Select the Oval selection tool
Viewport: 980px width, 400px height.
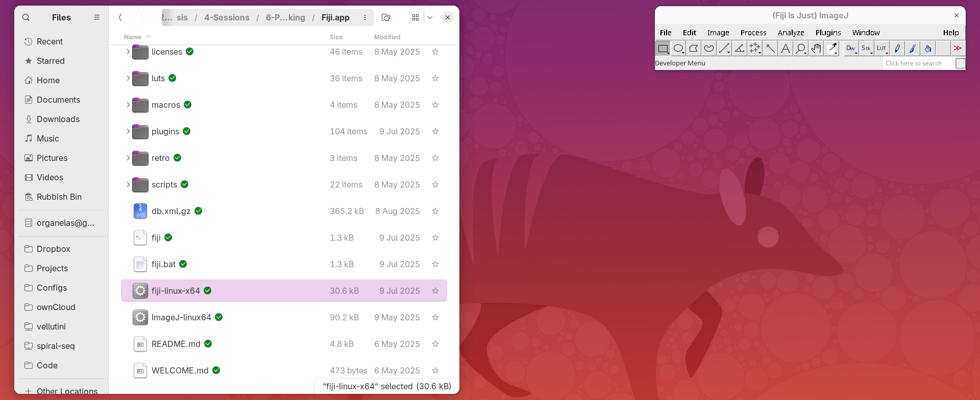678,49
